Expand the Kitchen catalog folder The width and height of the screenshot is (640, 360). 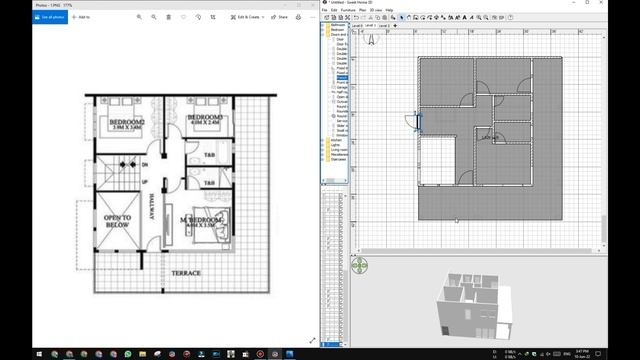(x=323, y=140)
